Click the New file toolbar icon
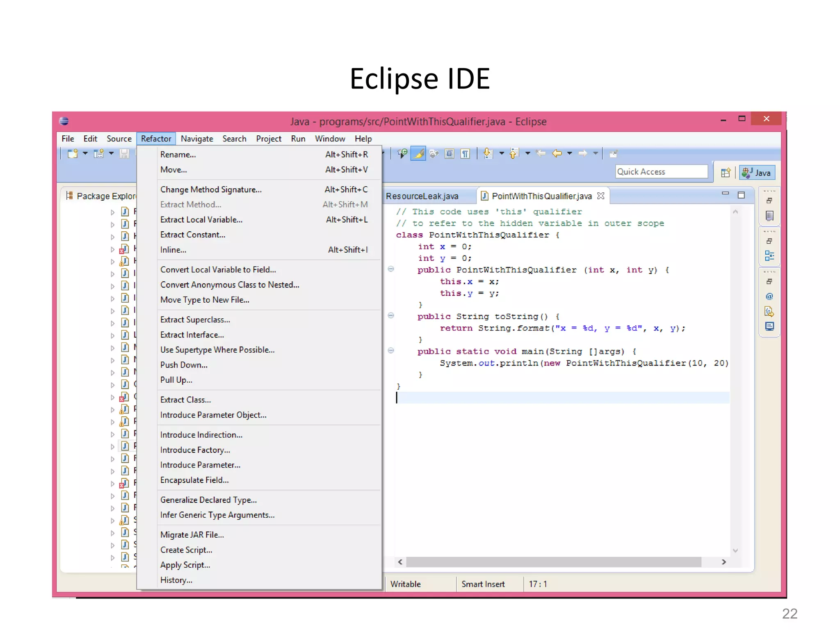Viewport: 840px width, 630px height. coord(73,154)
